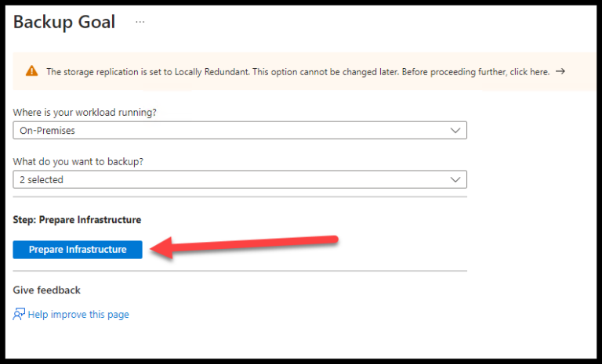
Task: Expand the workload location dropdown chevron
Action: [x=455, y=131]
